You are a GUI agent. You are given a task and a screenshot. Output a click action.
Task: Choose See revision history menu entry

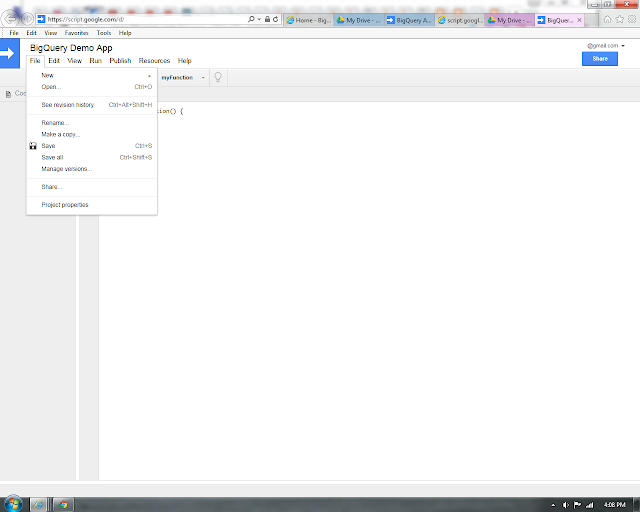click(92, 105)
